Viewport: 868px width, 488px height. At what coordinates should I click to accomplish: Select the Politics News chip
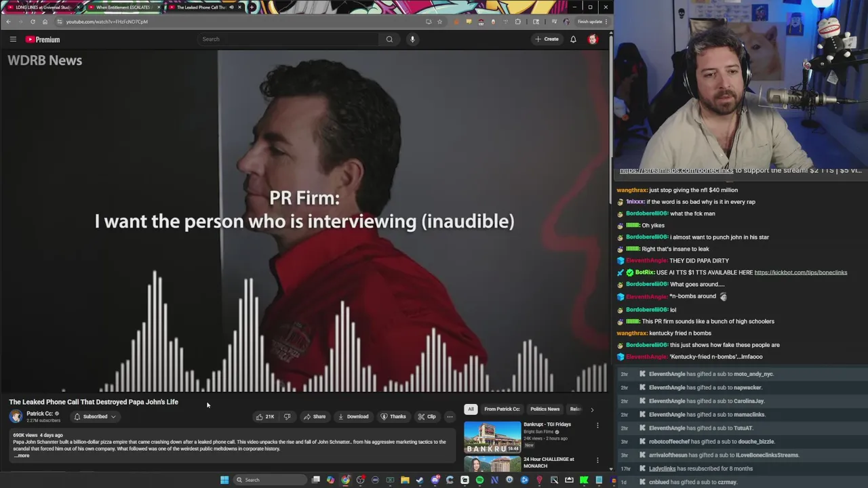(545, 409)
